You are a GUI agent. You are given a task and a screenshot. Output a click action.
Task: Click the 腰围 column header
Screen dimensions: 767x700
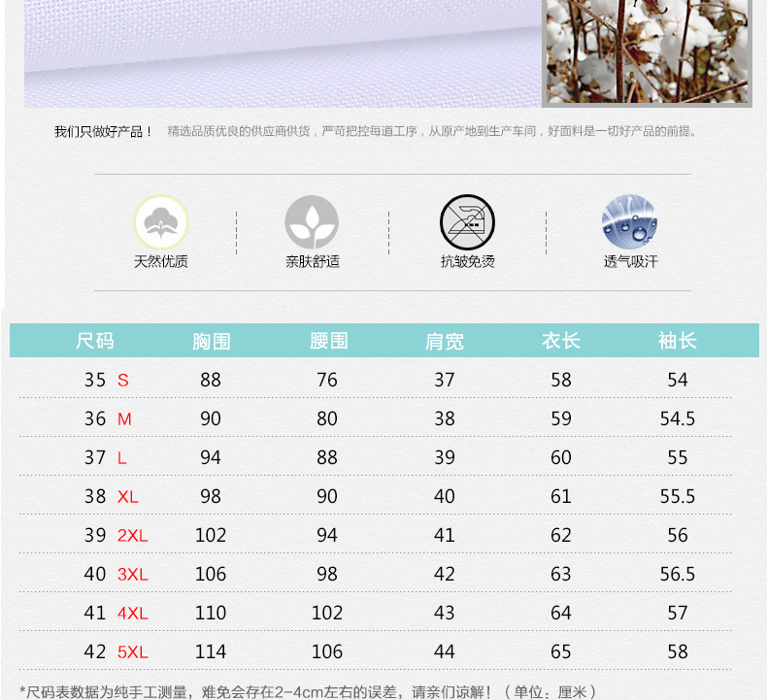(328, 341)
